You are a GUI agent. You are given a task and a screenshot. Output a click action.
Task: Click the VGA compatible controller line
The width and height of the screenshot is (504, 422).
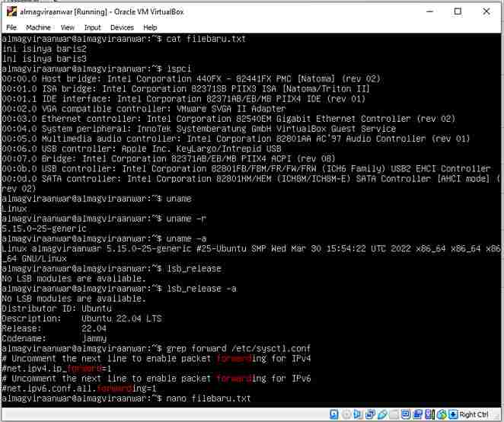[144, 109]
